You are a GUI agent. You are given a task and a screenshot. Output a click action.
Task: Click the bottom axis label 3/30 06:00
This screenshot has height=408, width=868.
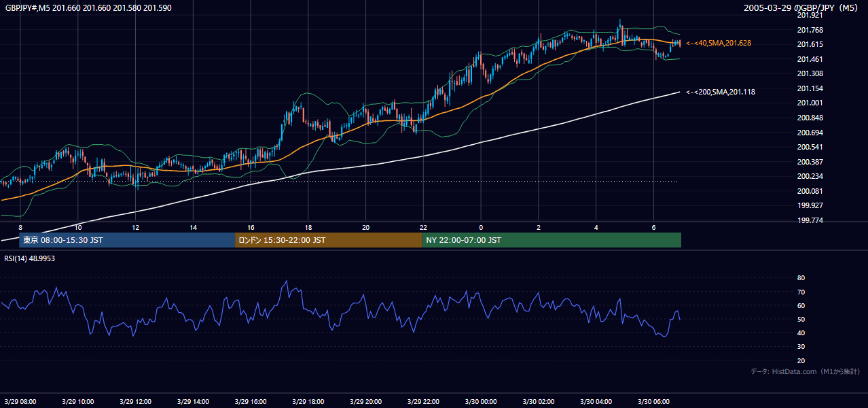pyautogui.click(x=653, y=401)
